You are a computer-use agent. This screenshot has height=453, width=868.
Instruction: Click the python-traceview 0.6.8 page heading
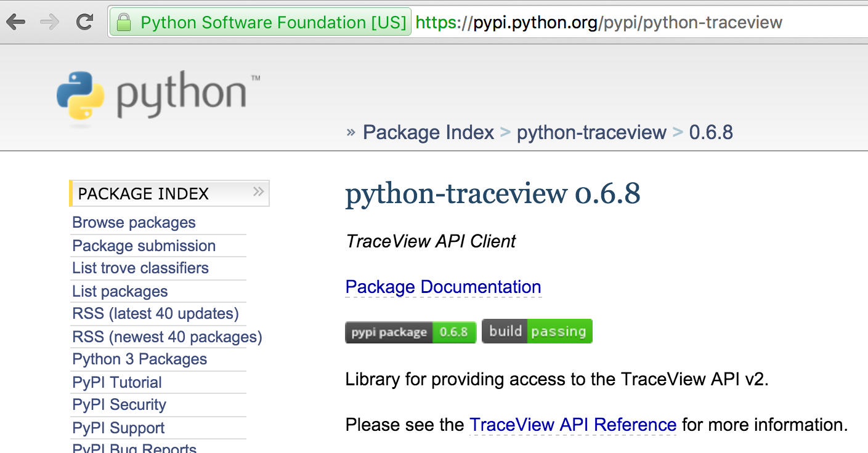click(x=493, y=194)
